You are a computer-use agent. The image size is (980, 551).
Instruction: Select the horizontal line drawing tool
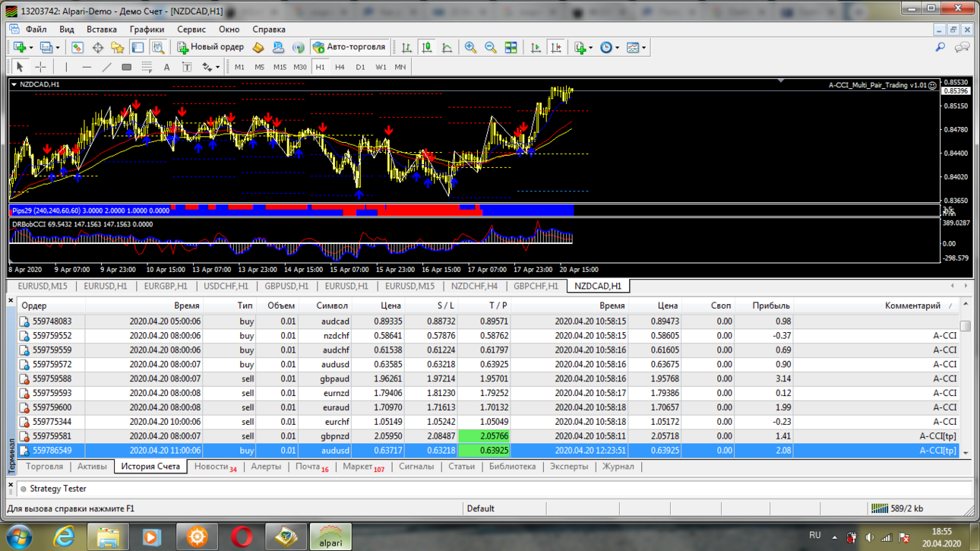click(x=87, y=67)
